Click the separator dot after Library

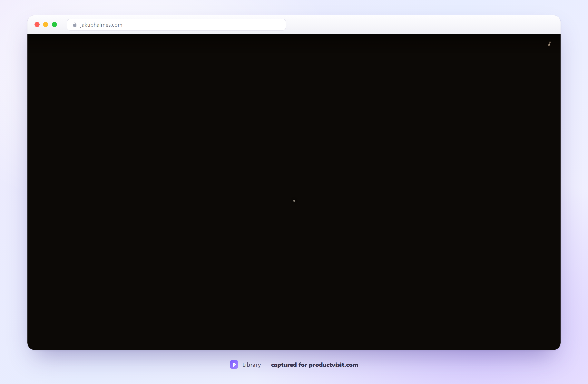(265, 365)
